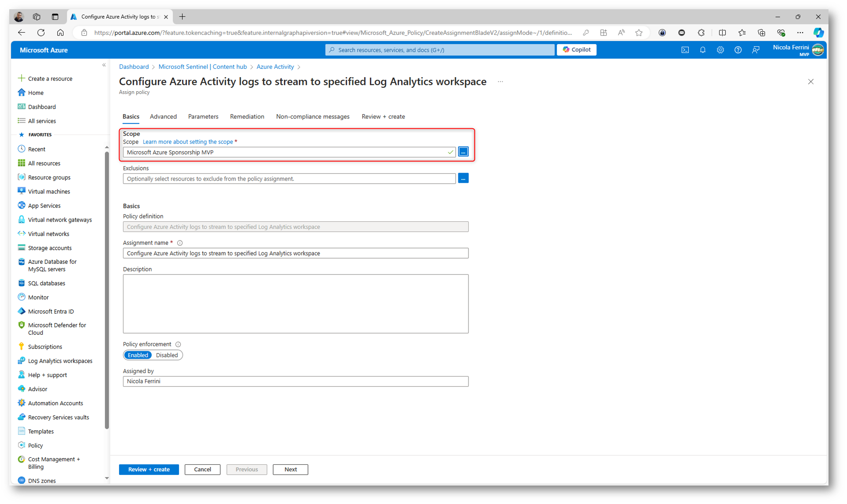
Task: Switch to the Parameters tab
Action: click(x=203, y=117)
